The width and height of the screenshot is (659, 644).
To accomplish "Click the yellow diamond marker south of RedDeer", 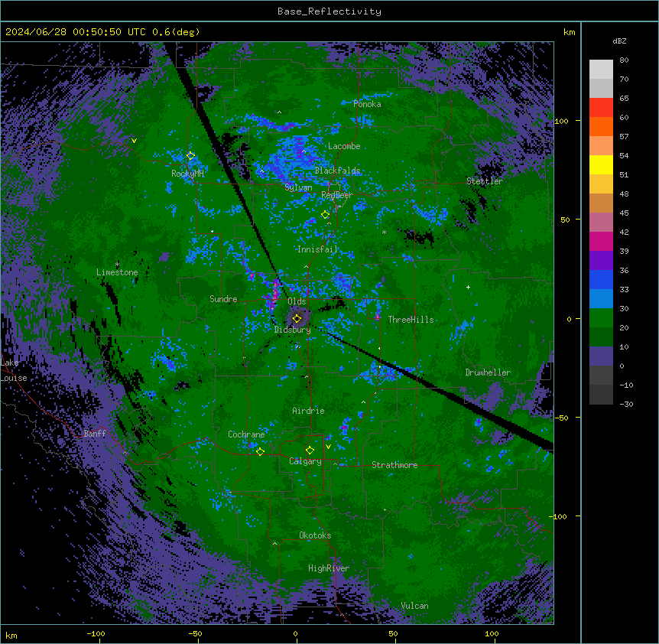I will 325,215.
